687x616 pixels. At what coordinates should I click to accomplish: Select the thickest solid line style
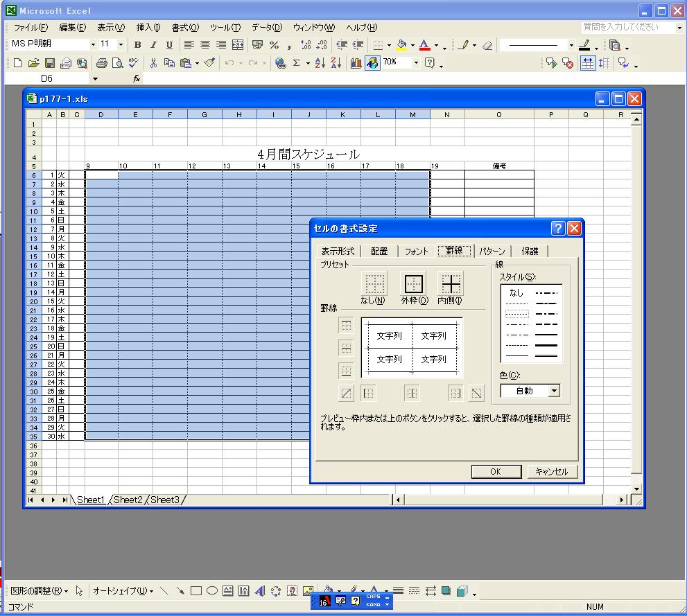click(x=546, y=346)
